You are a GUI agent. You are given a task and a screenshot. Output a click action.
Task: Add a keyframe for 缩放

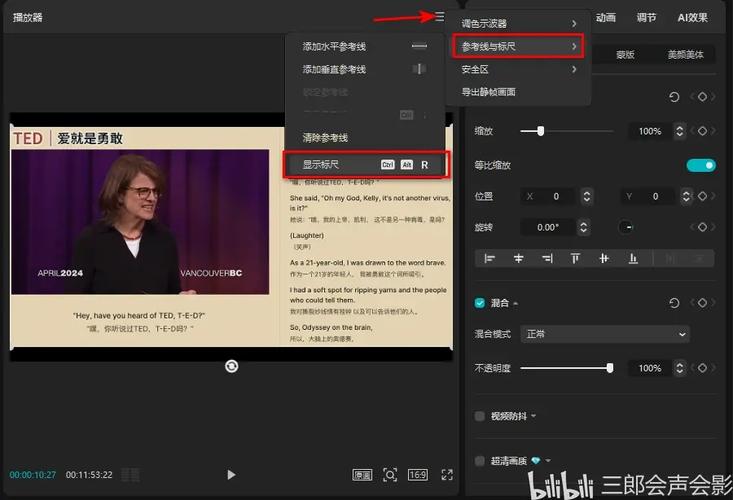702,131
